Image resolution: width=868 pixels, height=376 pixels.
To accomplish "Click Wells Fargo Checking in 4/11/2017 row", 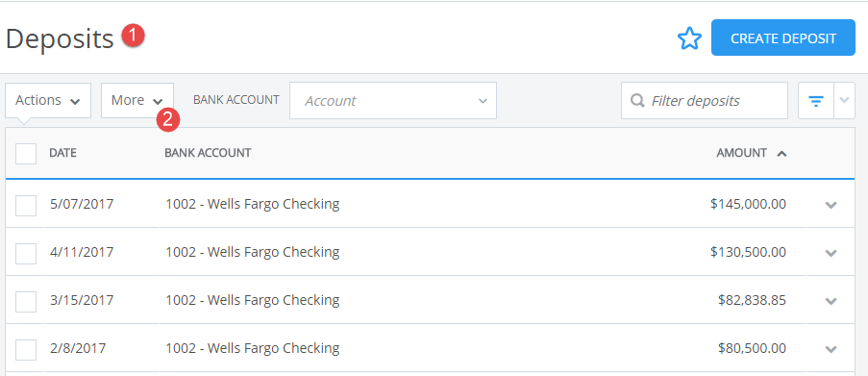I will pyautogui.click(x=253, y=252).
